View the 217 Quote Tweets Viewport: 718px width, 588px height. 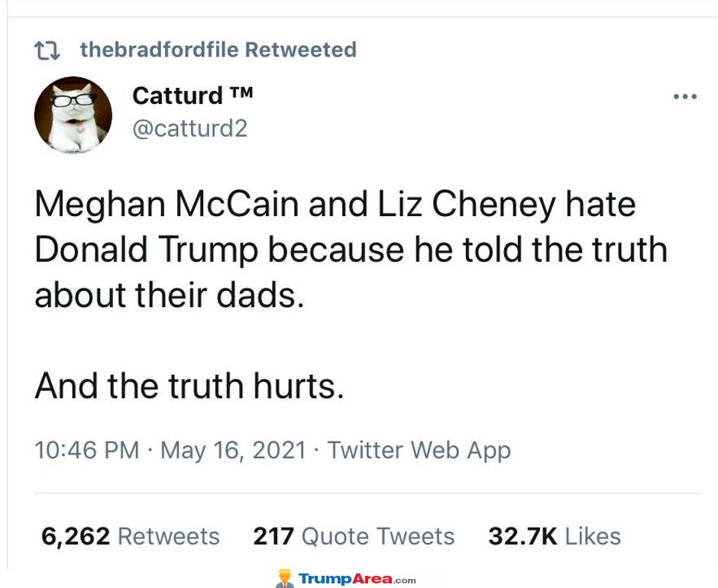point(353,536)
